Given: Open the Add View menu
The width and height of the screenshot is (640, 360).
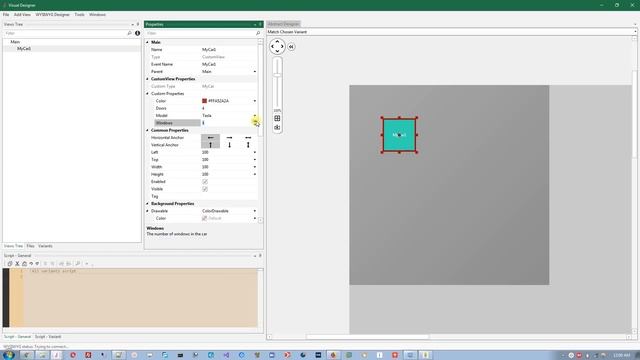Looking at the screenshot, I should 22,15.
